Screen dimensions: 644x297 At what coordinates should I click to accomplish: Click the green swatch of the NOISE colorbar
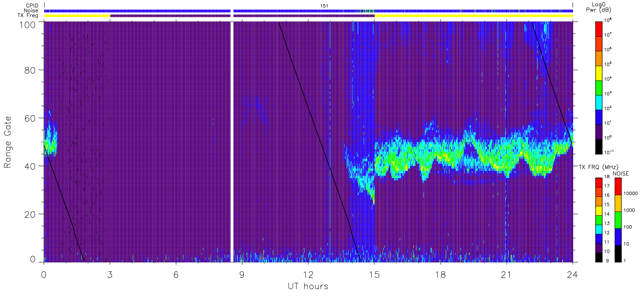[617, 220]
